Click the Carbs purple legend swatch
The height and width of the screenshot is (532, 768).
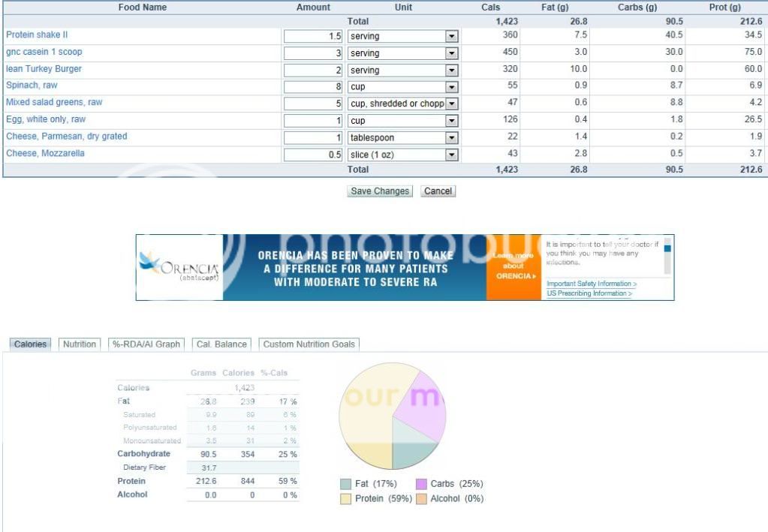[421, 484]
